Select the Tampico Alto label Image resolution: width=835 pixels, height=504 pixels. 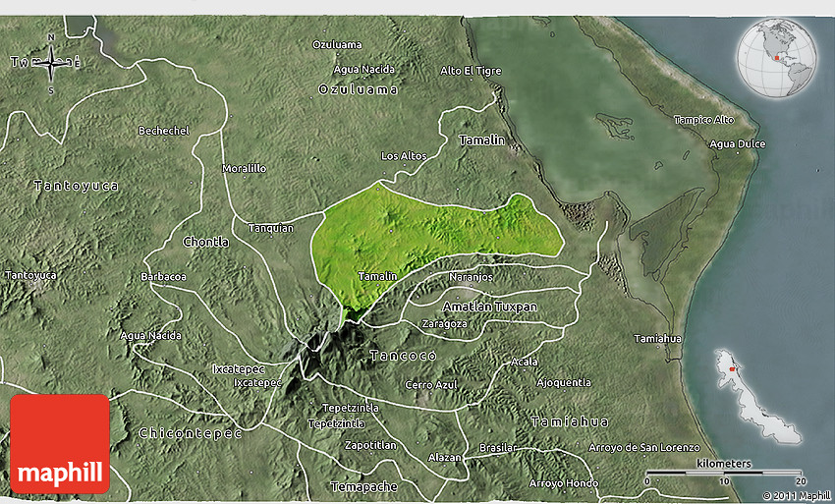click(x=703, y=119)
